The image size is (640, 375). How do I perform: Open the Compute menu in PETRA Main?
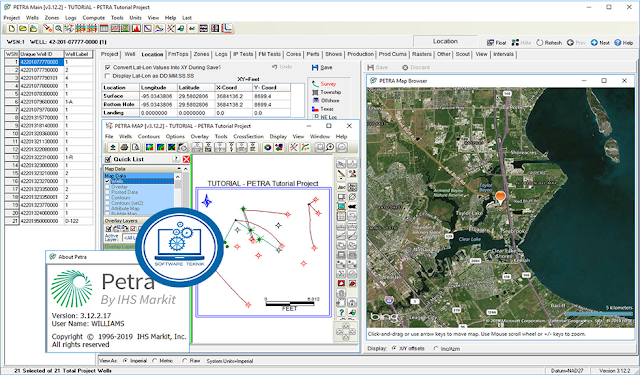tap(93, 18)
